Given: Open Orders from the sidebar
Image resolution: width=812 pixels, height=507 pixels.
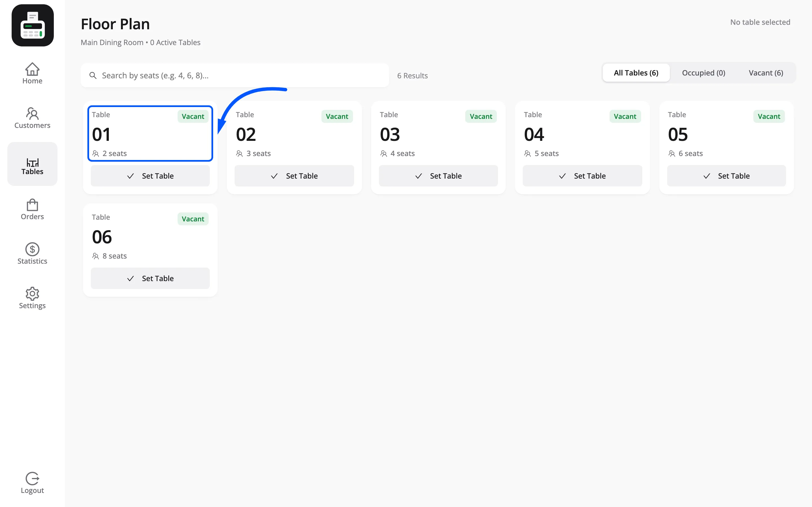Looking at the screenshot, I should [x=32, y=210].
